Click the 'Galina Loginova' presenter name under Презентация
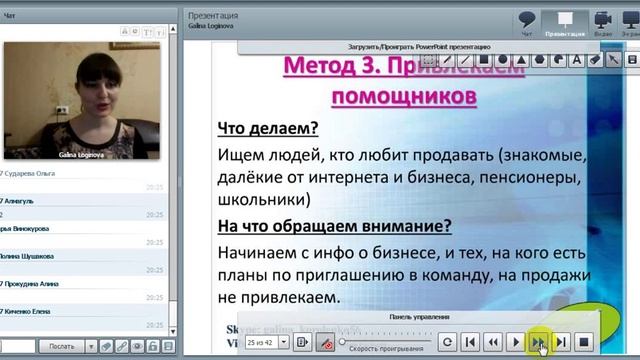This screenshot has height=360, width=640. (211, 26)
